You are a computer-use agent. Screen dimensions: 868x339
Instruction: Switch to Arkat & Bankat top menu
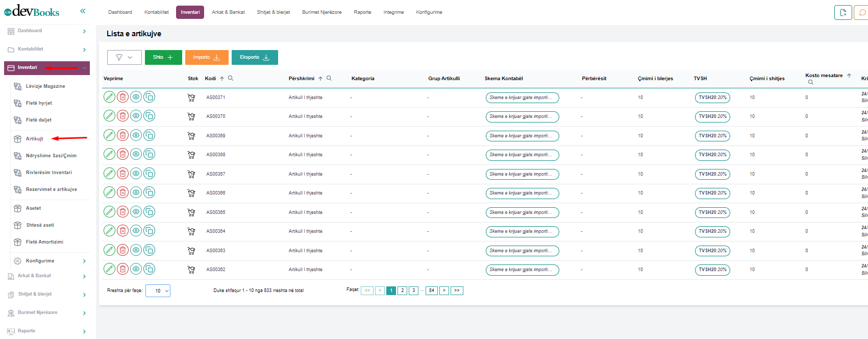[228, 12]
